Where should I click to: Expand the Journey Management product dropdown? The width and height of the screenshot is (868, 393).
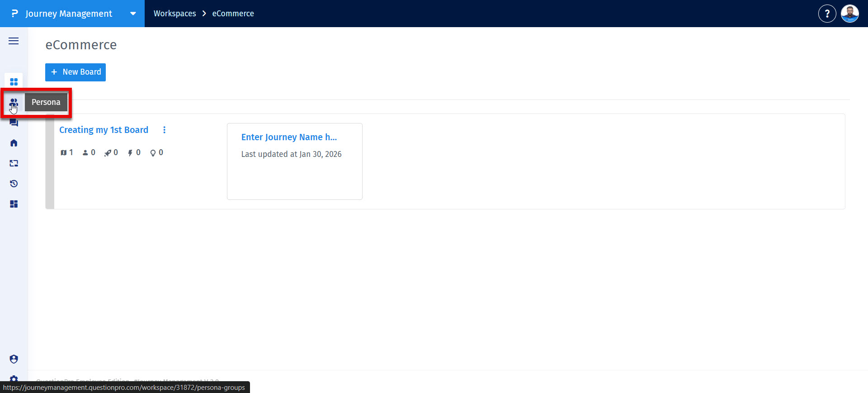(x=133, y=14)
